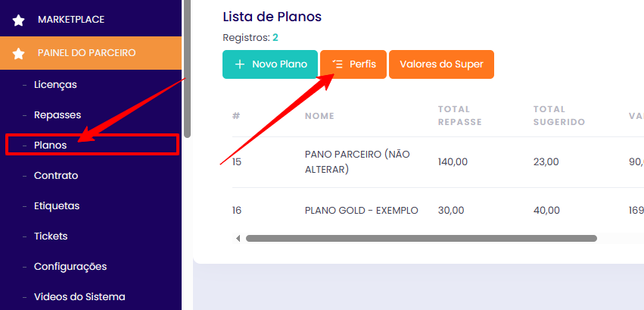Image resolution: width=644 pixels, height=310 pixels.
Task: Navigate to Etiquetas
Action: tap(57, 206)
